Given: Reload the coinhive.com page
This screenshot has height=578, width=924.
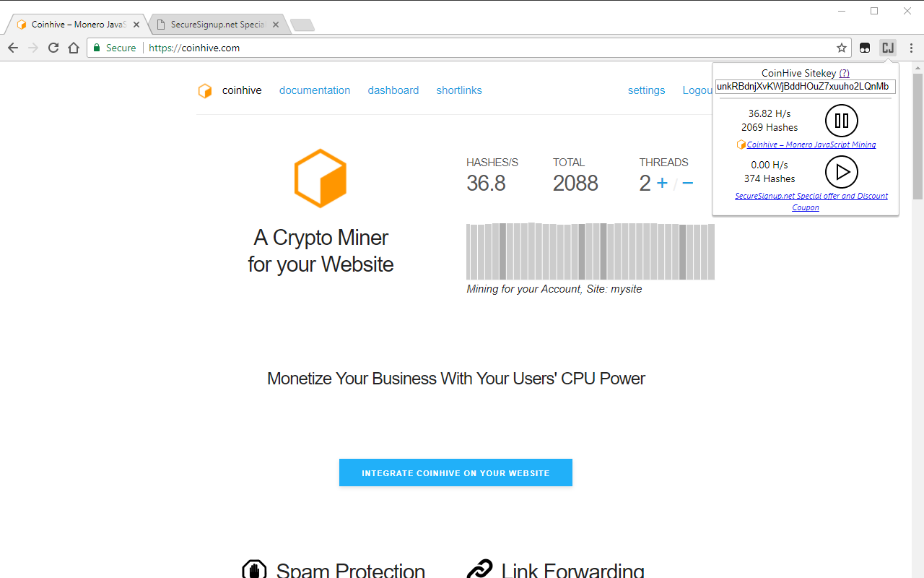Looking at the screenshot, I should [53, 48].
